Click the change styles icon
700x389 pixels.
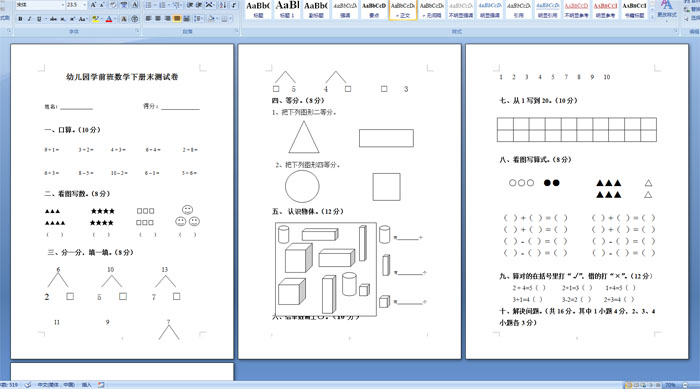click(666, 9)
